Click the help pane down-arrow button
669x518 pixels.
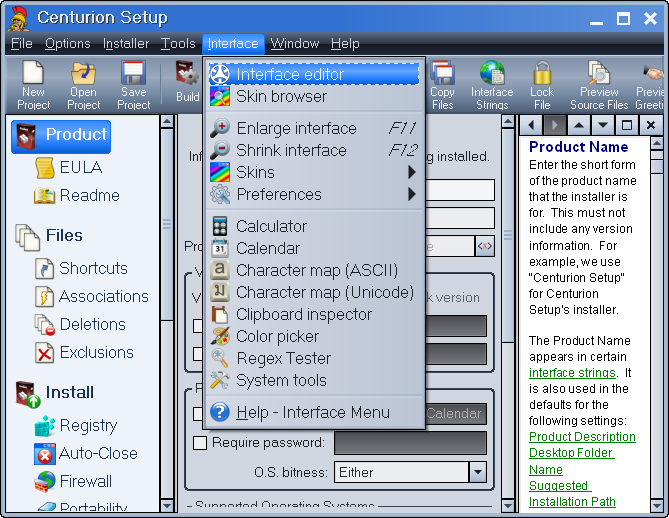pos(602,125)
